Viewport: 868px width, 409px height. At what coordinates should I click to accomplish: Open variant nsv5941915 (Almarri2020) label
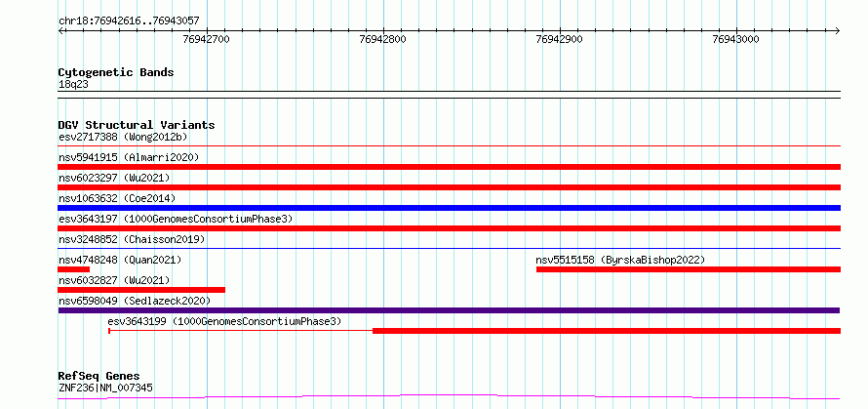coord(129,157)
